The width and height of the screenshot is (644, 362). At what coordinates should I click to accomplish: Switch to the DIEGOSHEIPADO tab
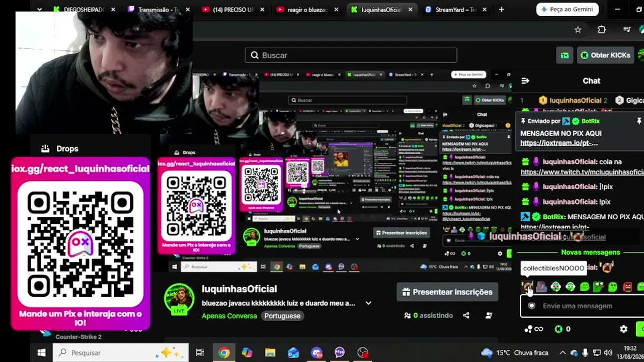pyautogui.click(x=85, y=10)
